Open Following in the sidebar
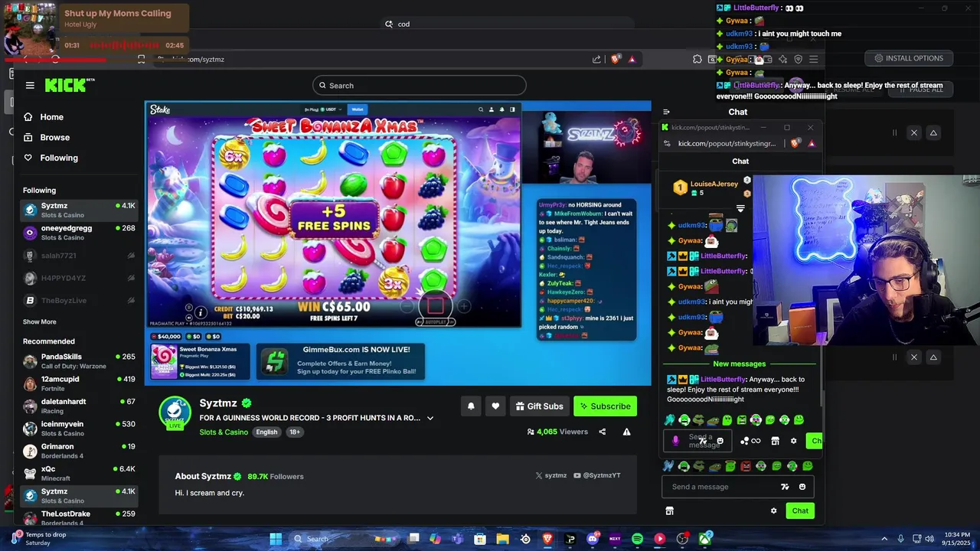980x551 pixels. (58, 158)
